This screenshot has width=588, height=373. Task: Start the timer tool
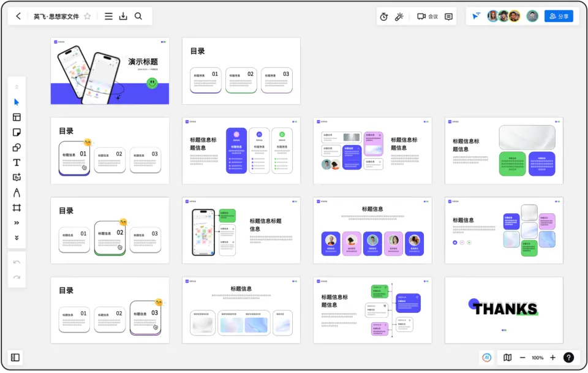[383, 17]
